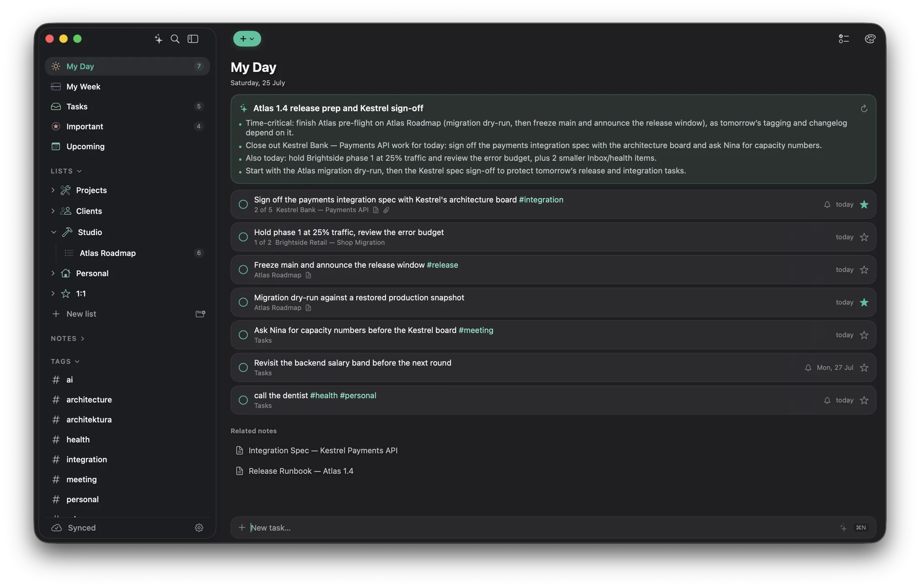Open the Important list
This screenshot has height=588, width=920.
[x=127, y=126]
